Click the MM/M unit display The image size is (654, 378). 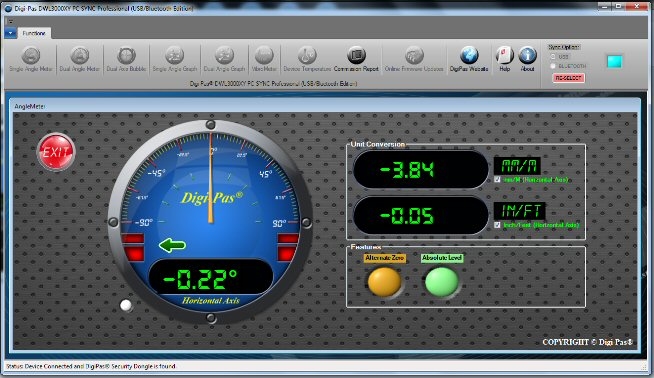pyautogui.click(x=517, y=166)
